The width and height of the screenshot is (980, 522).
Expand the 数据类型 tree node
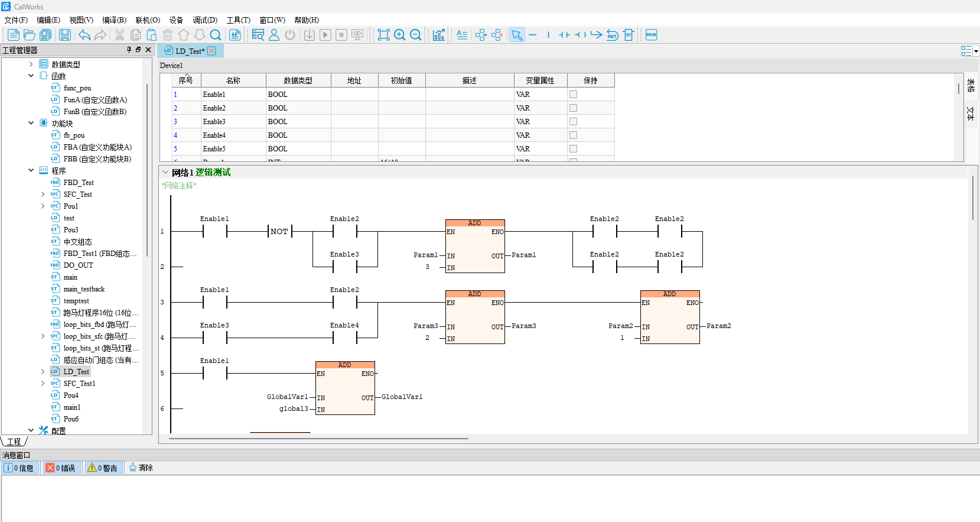[x=31, y=64]
